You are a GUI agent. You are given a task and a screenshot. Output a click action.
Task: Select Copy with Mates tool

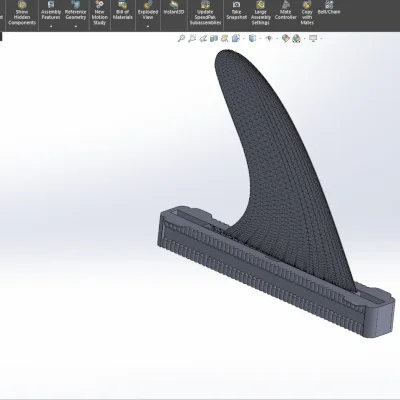point(307,14)
